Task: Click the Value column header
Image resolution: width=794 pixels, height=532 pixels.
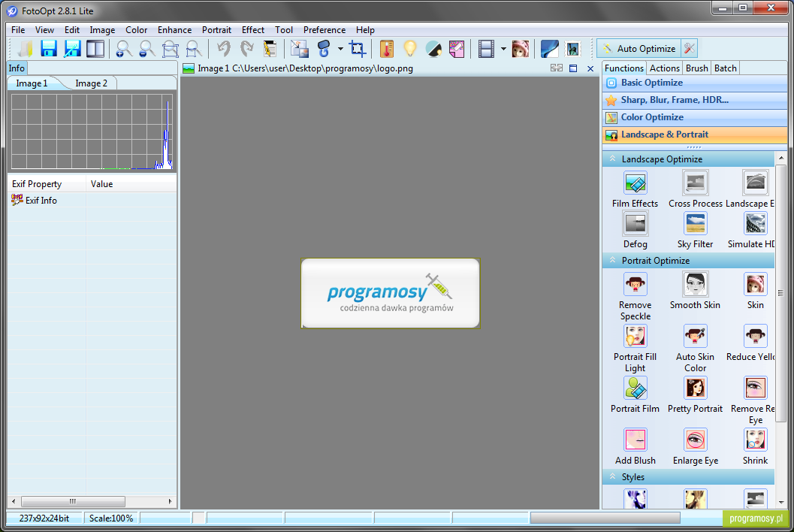Action: [x=131, y=184]
